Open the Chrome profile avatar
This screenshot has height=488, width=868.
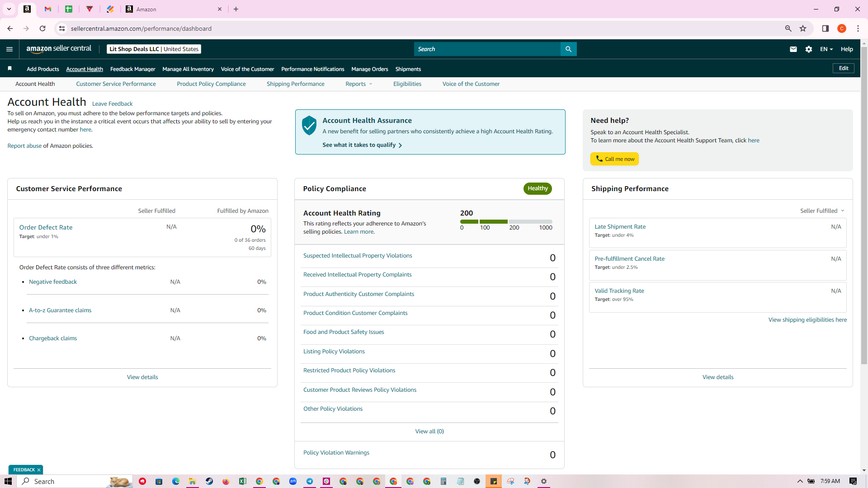coord(842,28)
